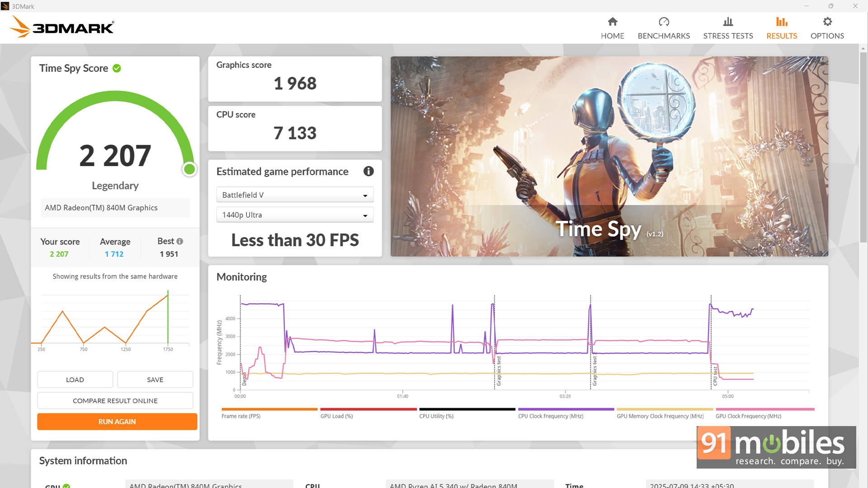Toggle the GPU Load (%) legend series

[336, 416]
